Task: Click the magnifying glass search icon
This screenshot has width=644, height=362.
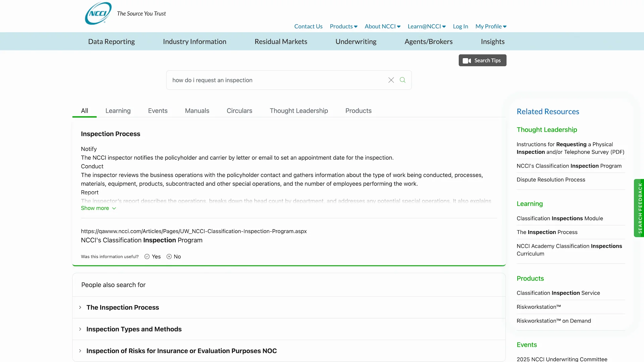Action: pyautogui.click(x=402, y=80)
